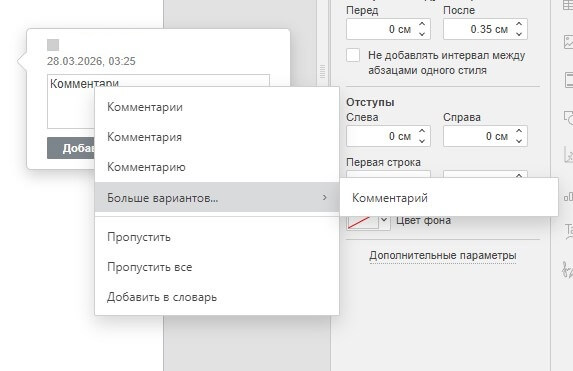This screenshot has width=573, height=371.
Task: Click the sidebar resize grip handle
Action: tap(322, 72)
